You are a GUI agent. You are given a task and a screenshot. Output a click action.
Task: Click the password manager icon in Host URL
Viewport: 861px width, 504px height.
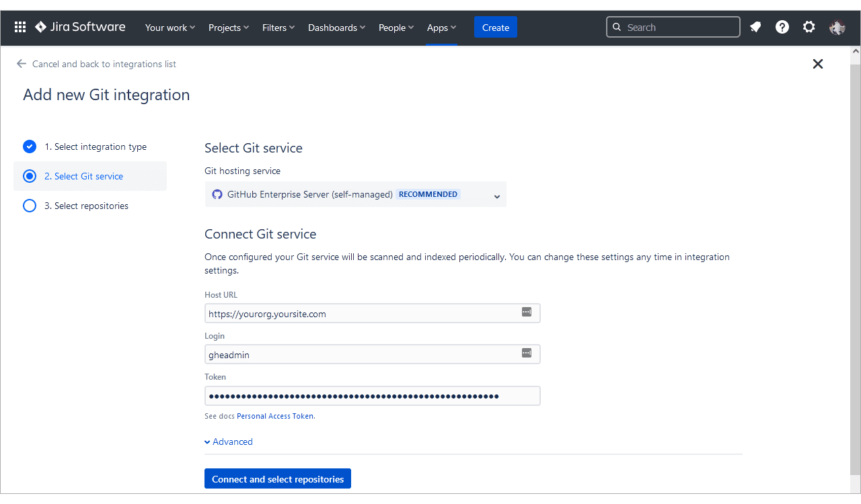click(527, 312)
